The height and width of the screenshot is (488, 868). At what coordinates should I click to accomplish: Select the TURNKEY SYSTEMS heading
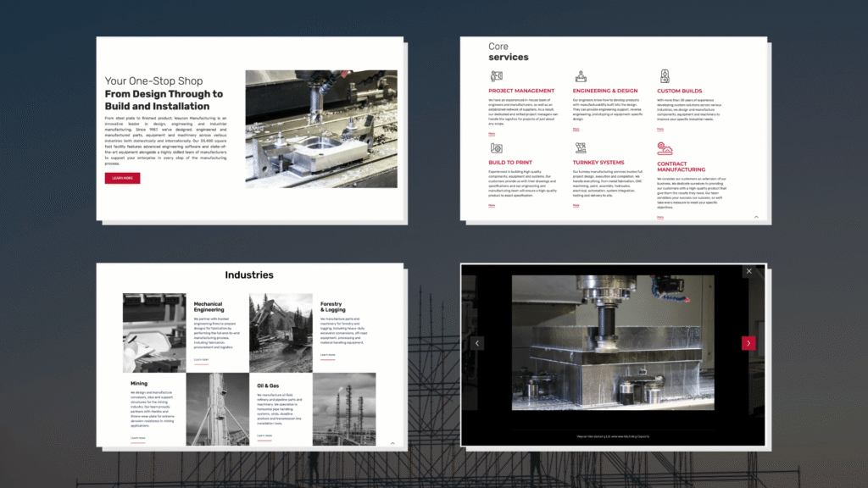tap(598, 163)
